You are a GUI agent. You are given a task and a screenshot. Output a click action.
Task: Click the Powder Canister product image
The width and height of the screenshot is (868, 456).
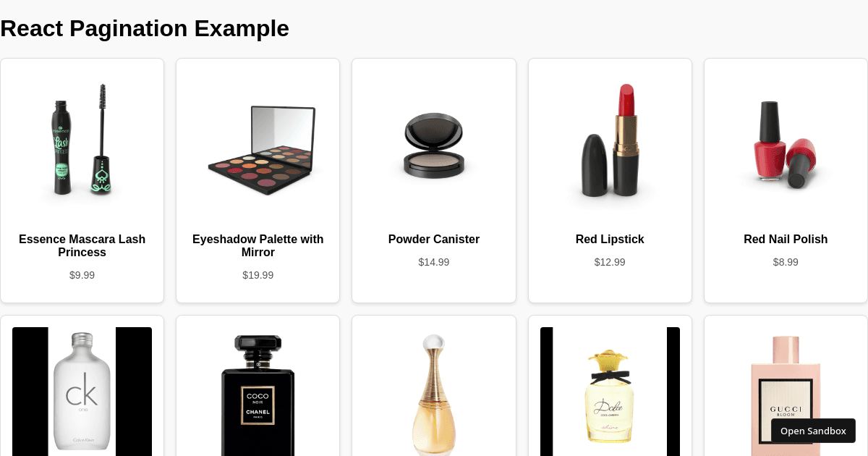tap(434, 140)
